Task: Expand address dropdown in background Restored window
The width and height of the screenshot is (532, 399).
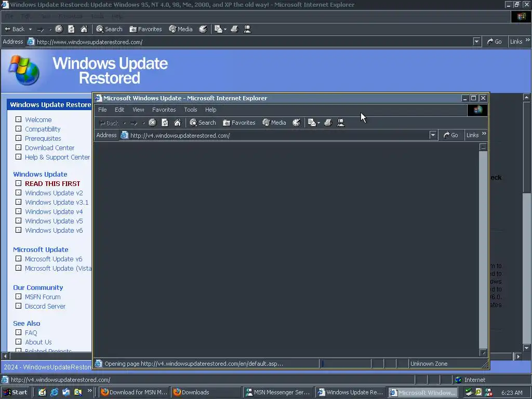Action: click(x=477, y=42)
